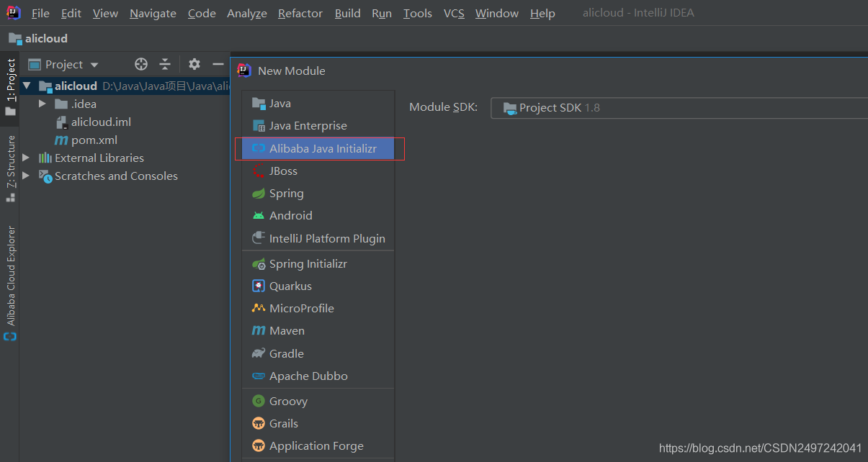868x462 pixels.
Task: Open the File menu
Action: click(x=40, y=13)
